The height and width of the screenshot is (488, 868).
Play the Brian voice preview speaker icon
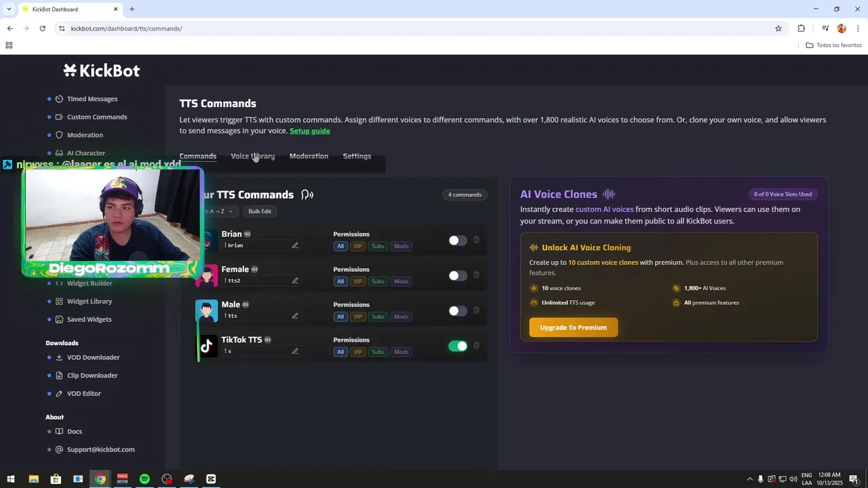coord(248,234)
